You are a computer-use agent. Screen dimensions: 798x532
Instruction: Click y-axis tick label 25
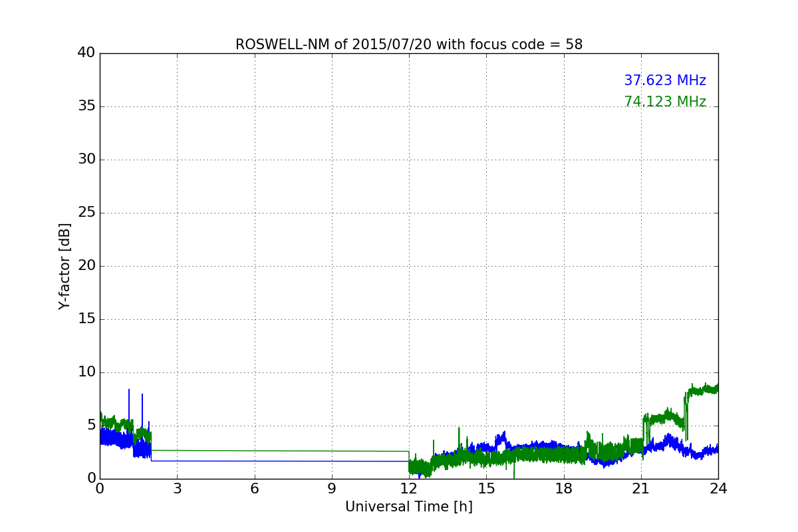[x=86, y=213]
